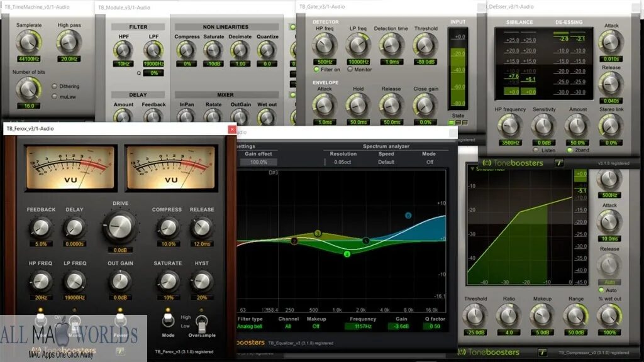Click the HP frequency knob in DeEsser

tap(509, 126)
